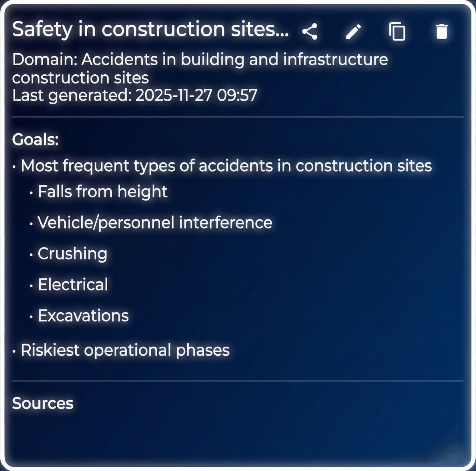476x471 pixels.
Task: Click the bullet before 'Riskiest operational phases'
Action: click(14, 351)
